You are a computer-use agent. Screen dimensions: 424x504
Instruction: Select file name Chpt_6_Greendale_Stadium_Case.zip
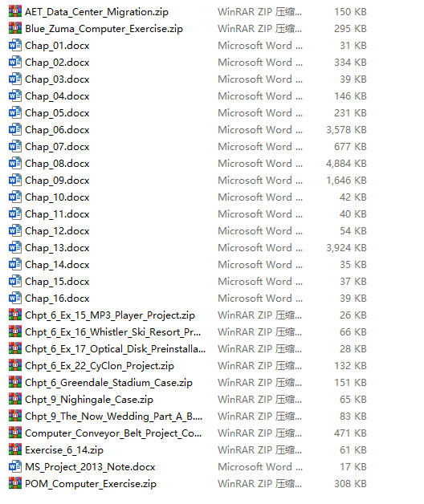(108, 383)
